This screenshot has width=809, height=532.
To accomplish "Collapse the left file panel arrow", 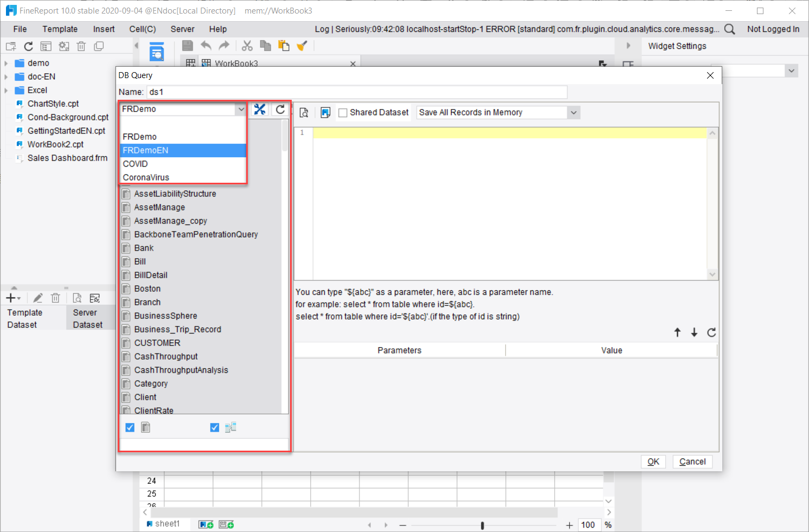I will click(136, 46).
